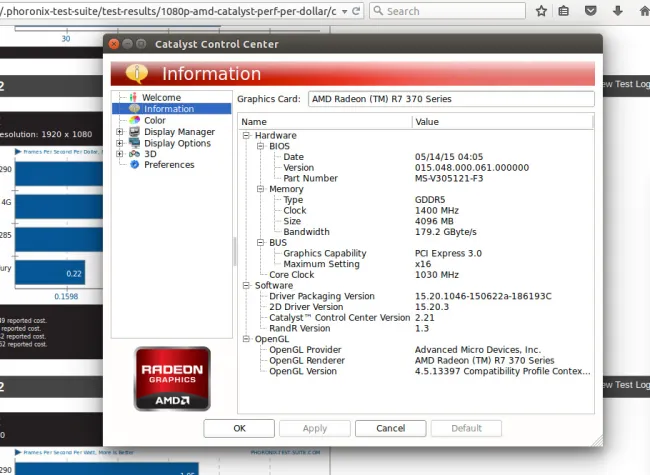
Task: Click the Color wheel icon
Action: (134, 120)
